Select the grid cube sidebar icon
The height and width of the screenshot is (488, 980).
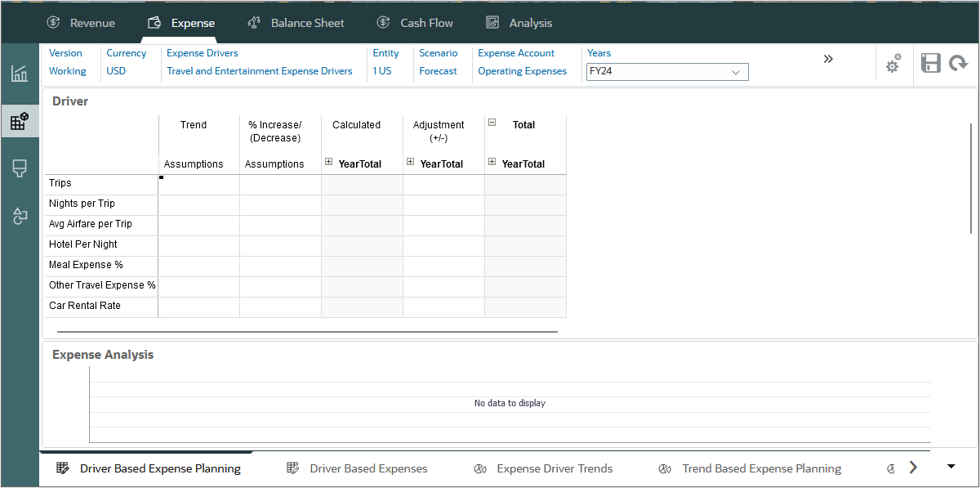20,122
